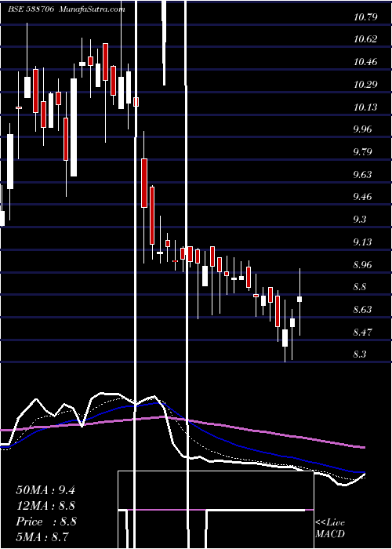This screenshot has width=392, height=549.
Task: Click the 8.8 price axis label
Action: tap(360, 287)
